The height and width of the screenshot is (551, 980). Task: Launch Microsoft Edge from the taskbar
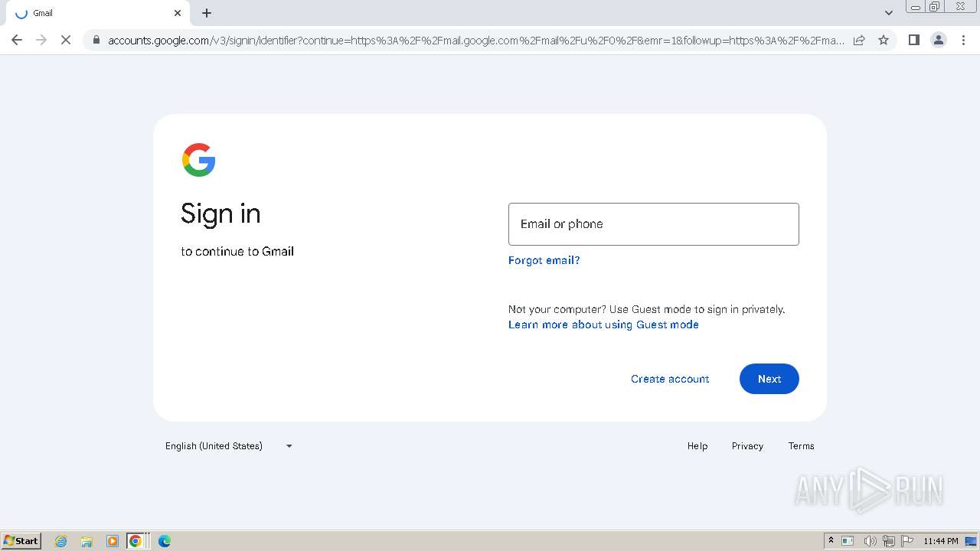click(164, 541)
